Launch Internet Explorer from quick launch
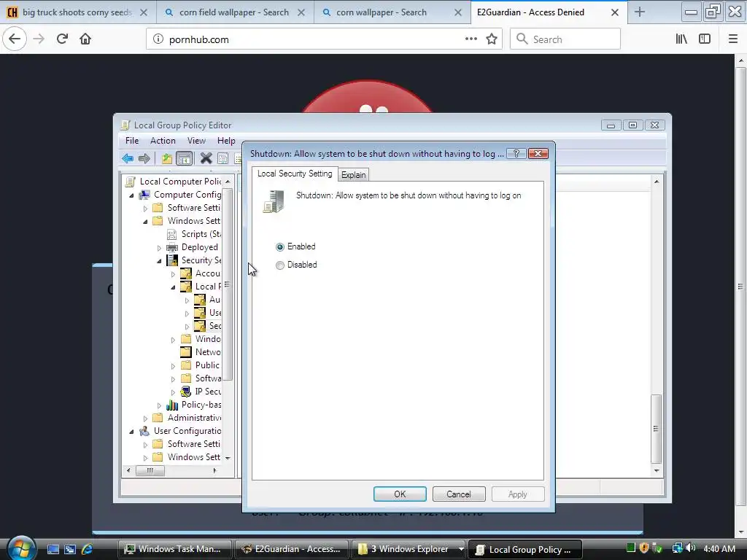747x560 pixels. click(88, 549)
